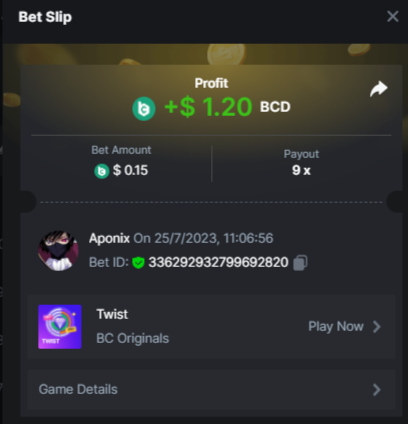Open the Game Details row
This screenshot has width=408, height=424.
[211, 389]
